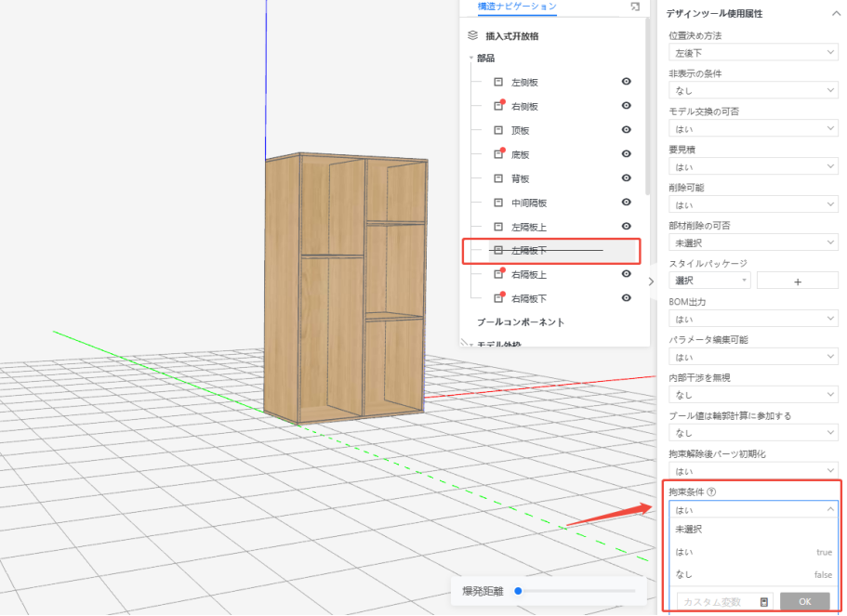The width and height of the screenshot is (847, 616).
Task: Click the part icon of 左隔板下
Action: point(498,251)
